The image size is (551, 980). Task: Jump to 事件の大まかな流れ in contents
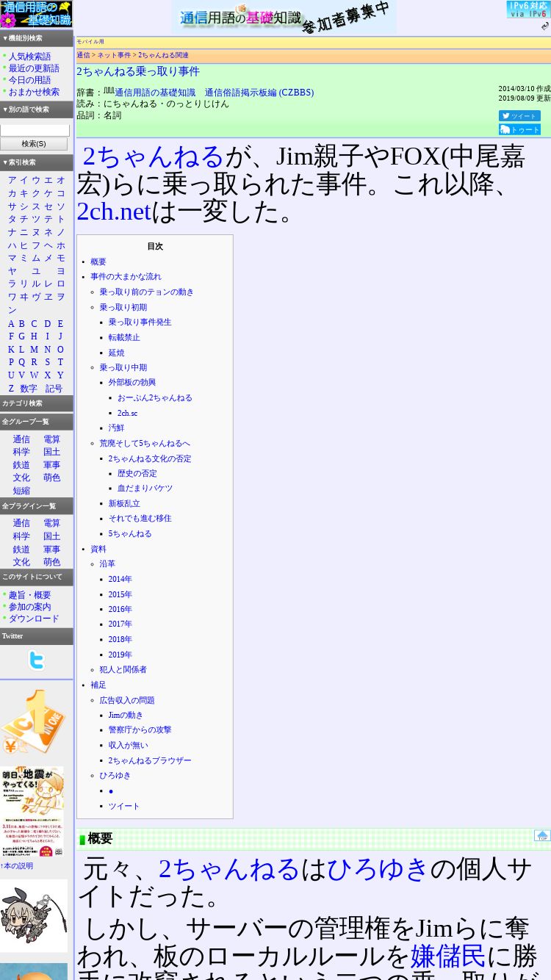(126, 277)
